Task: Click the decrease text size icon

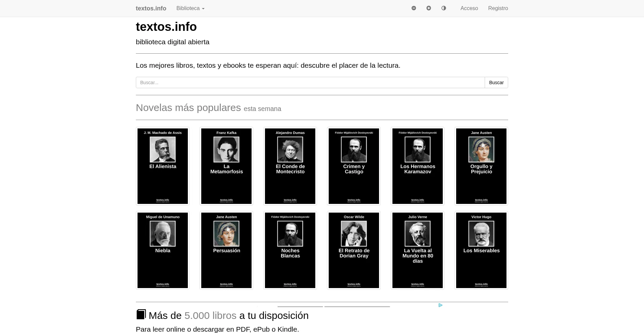Action: click(x=414, y=8)
